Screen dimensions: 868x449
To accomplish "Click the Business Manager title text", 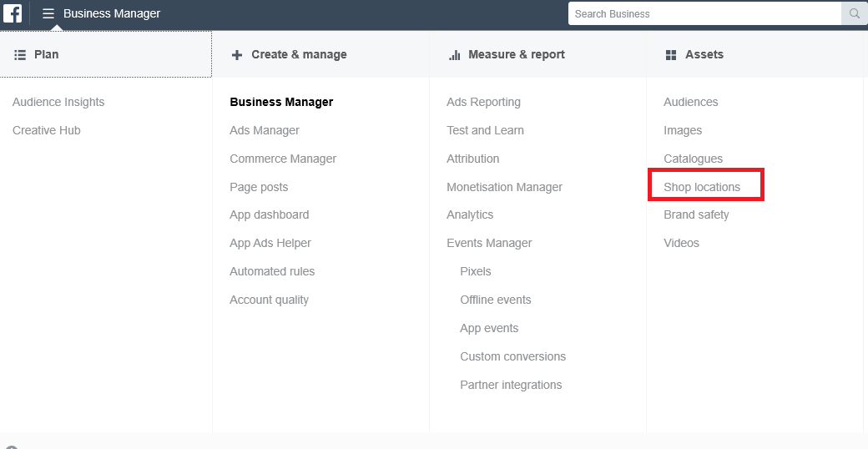I will click(112, 13).
